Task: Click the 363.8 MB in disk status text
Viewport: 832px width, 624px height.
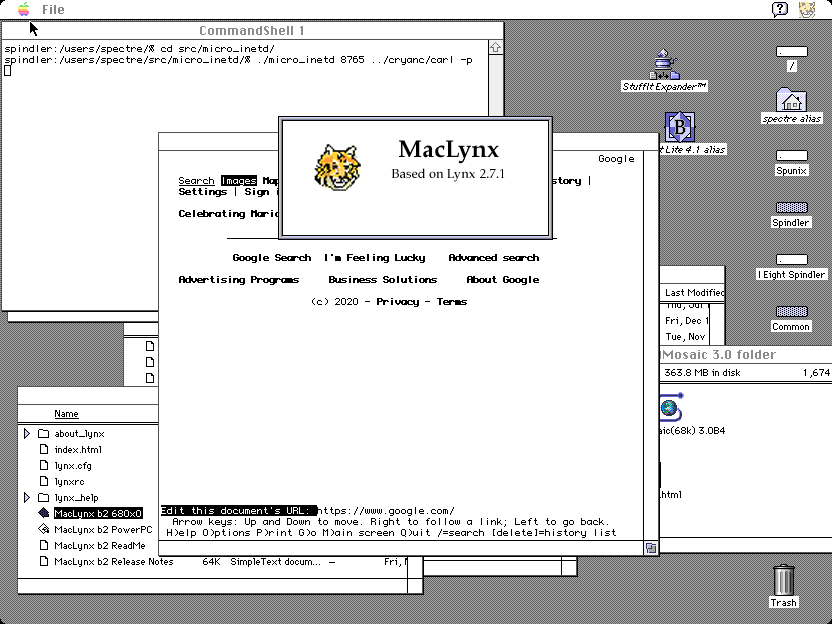Action: click(x=702, y=372)
